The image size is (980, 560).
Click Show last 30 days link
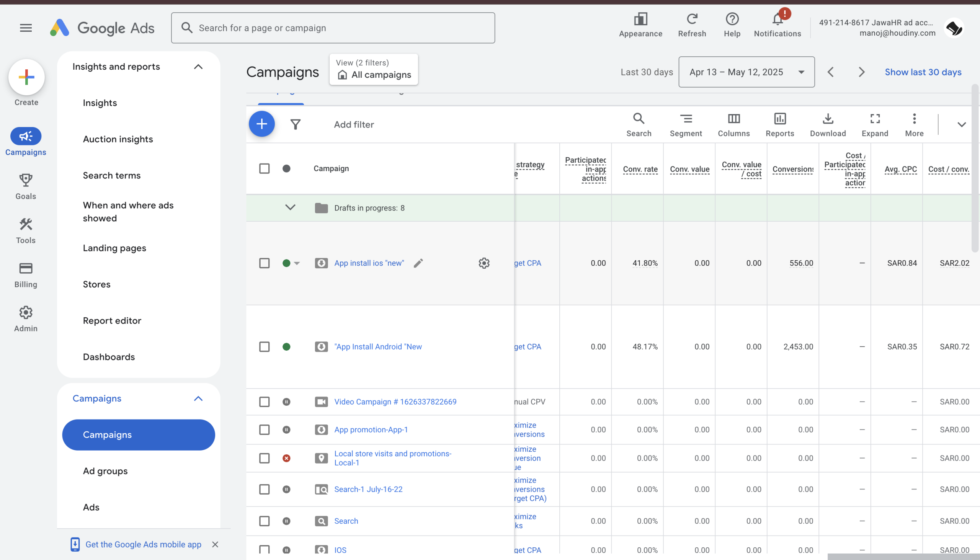[x=923, y=72]
